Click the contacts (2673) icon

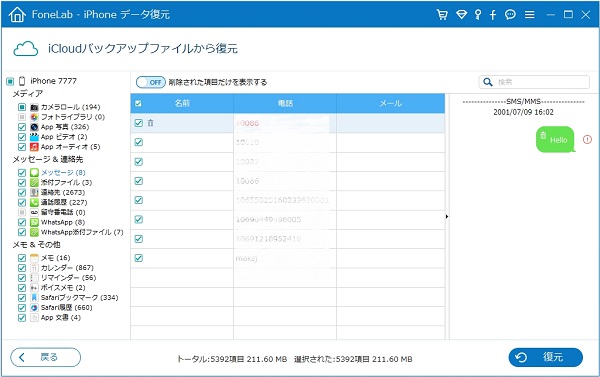[x=34, y=193]
